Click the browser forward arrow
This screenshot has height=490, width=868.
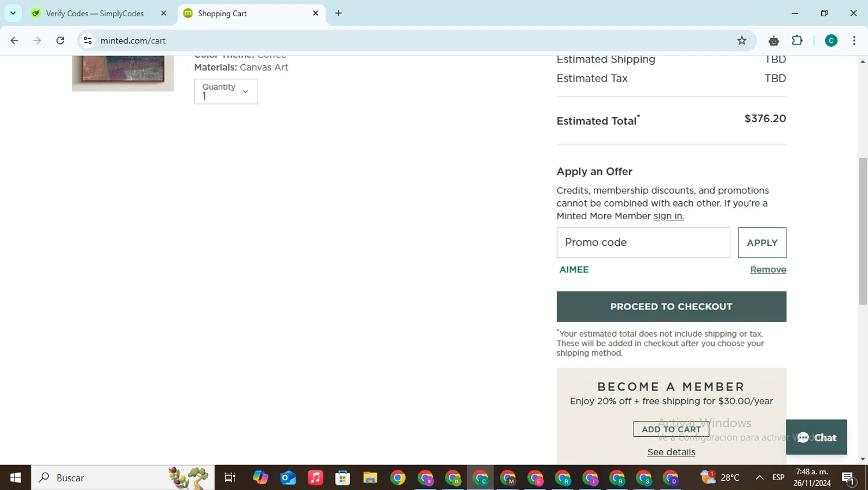(37, 40)
